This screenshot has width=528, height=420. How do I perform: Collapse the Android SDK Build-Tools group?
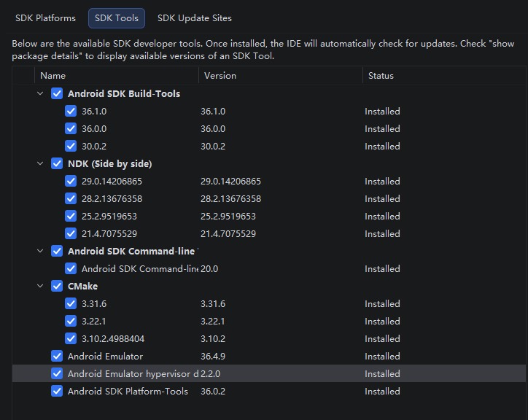pos(40,93)
